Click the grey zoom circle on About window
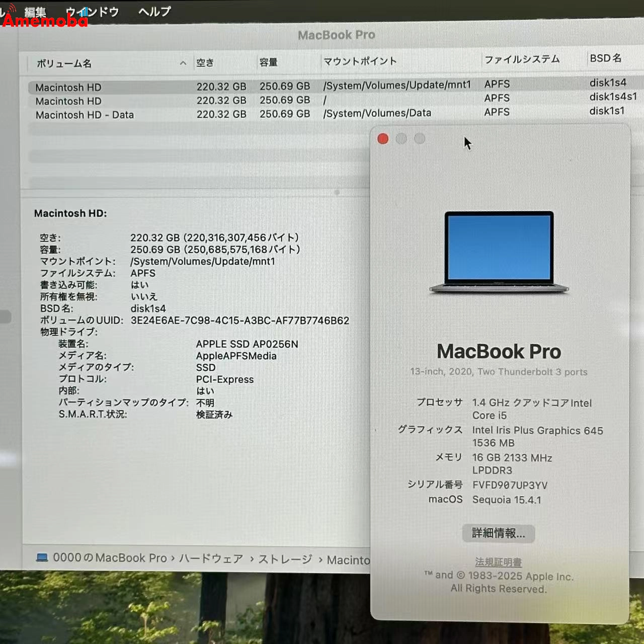This screenshot has height=644, width=644. point(420,138)
